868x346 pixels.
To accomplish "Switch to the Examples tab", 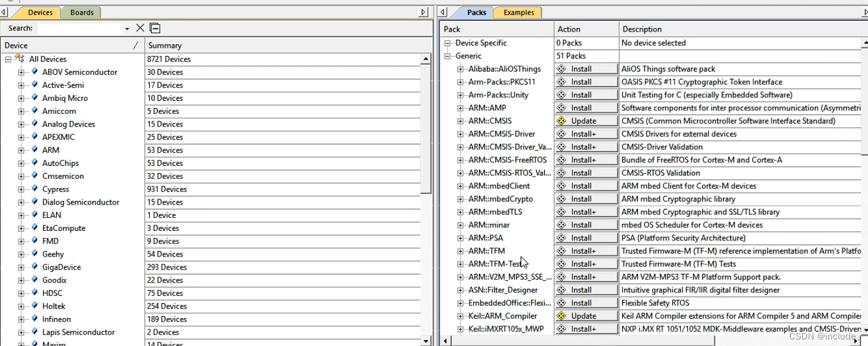I will 518,13.
